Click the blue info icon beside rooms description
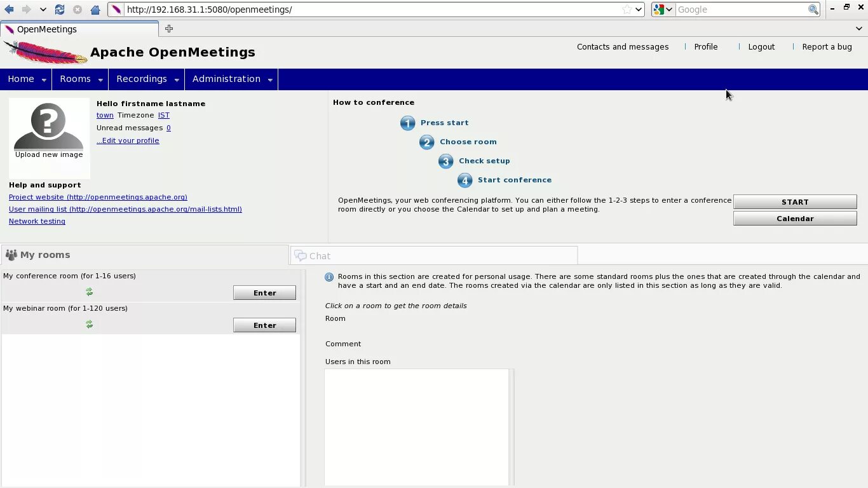868x488 pixels. pos(329,277)
